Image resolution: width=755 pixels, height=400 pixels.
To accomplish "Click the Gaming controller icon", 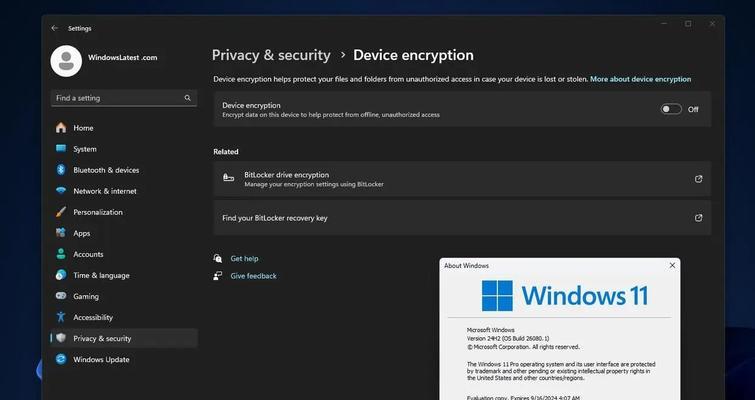I will pos(61,296).
